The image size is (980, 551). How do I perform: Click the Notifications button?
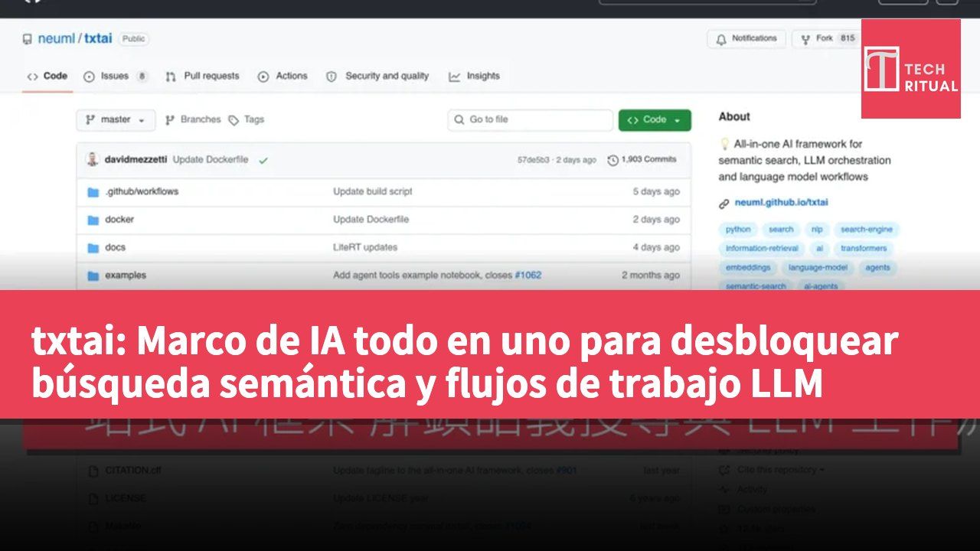pyautogui.click(x=746, y=38)
